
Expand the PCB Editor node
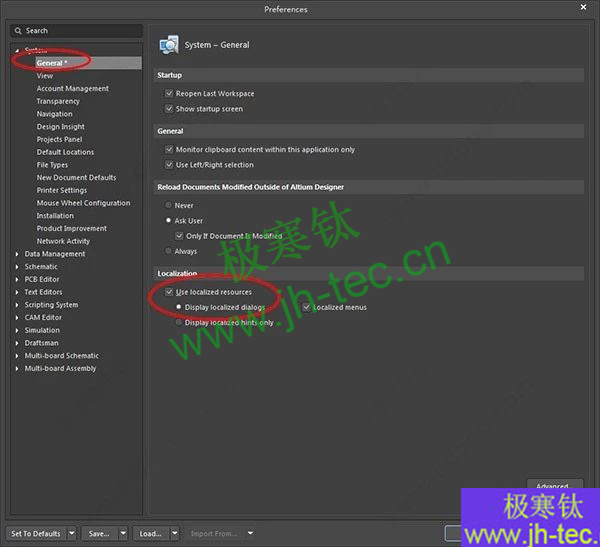click(17, 279)
